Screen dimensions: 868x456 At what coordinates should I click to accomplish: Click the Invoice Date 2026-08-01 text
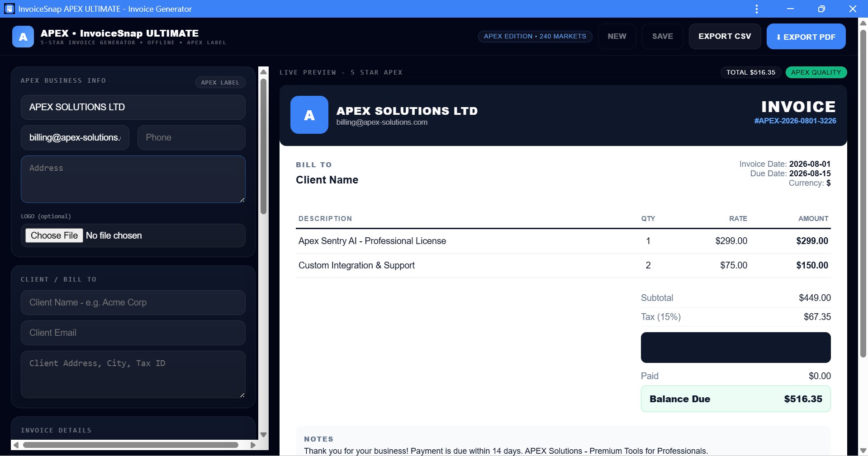click(785, 164)
